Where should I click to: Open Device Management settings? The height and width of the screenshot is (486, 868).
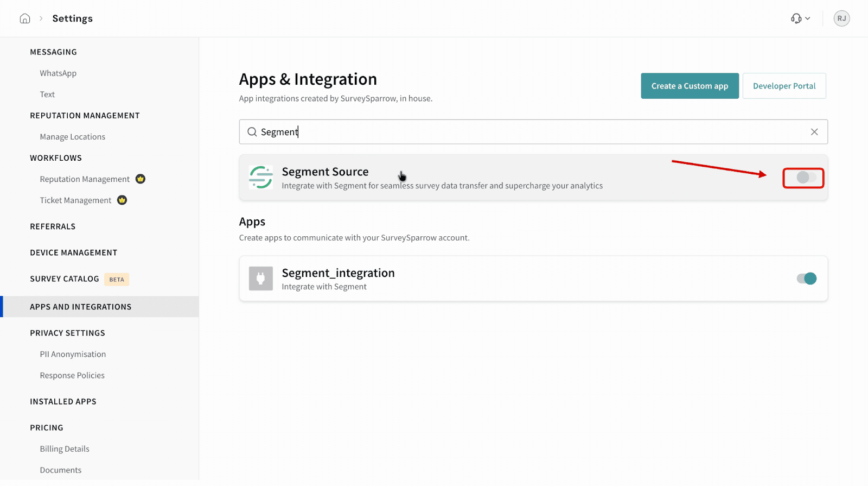(x=74, y=253)
